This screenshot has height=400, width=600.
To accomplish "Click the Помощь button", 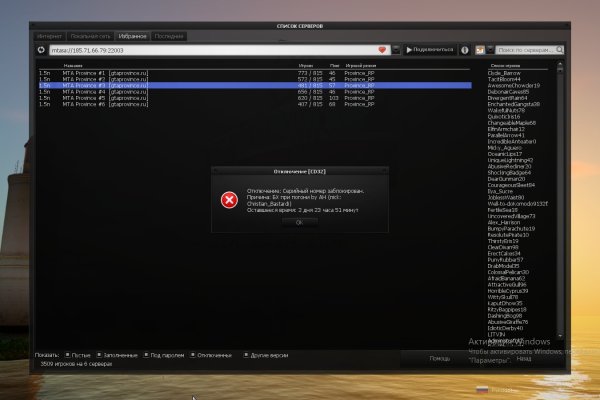I will [440, 357].
